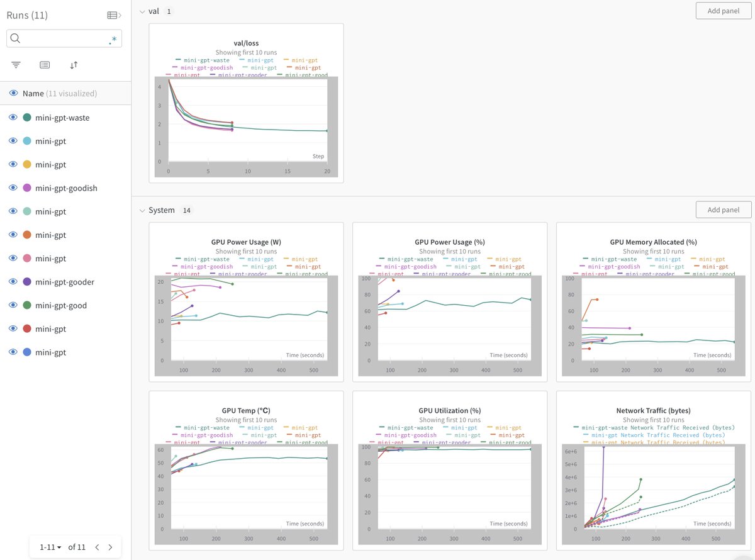Open the mini-gpt-good run
755x560 pixels.
(x=61, y=305)
